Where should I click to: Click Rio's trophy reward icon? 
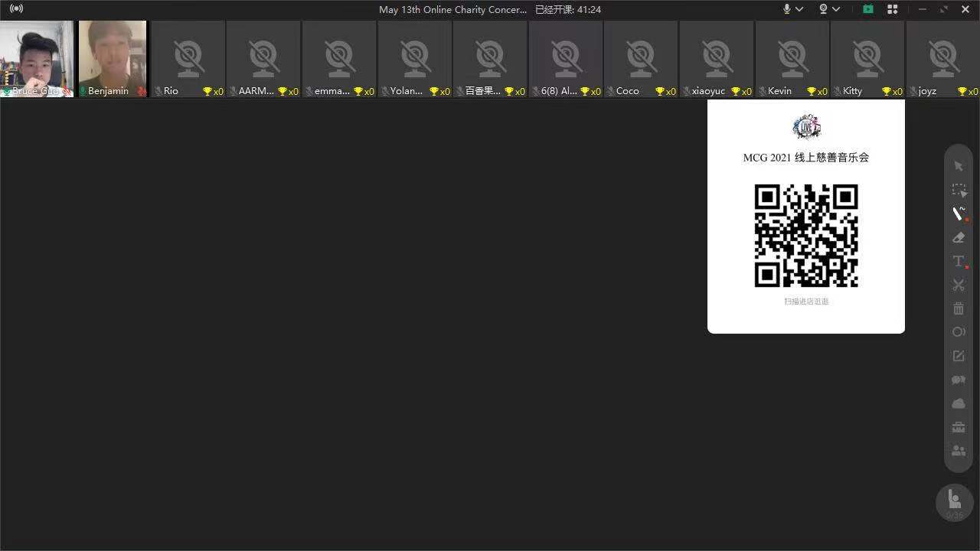(x=207, y=91)
